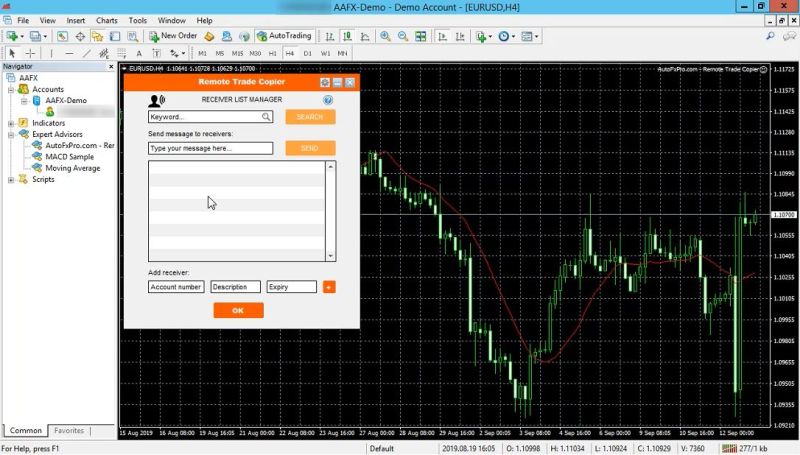800x455 pixels.
Task: Expand the Scripts tree node
Action: click(x=11, y=180)
